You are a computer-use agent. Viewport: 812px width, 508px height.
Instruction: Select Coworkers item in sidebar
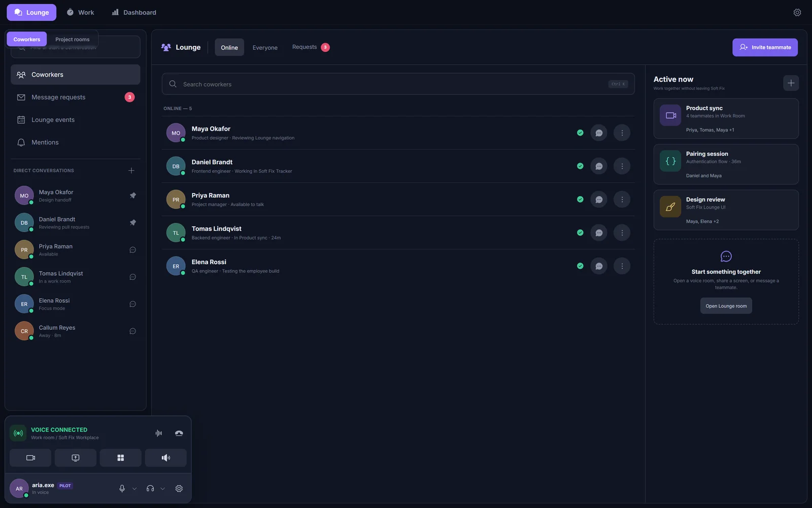point(76,75)
